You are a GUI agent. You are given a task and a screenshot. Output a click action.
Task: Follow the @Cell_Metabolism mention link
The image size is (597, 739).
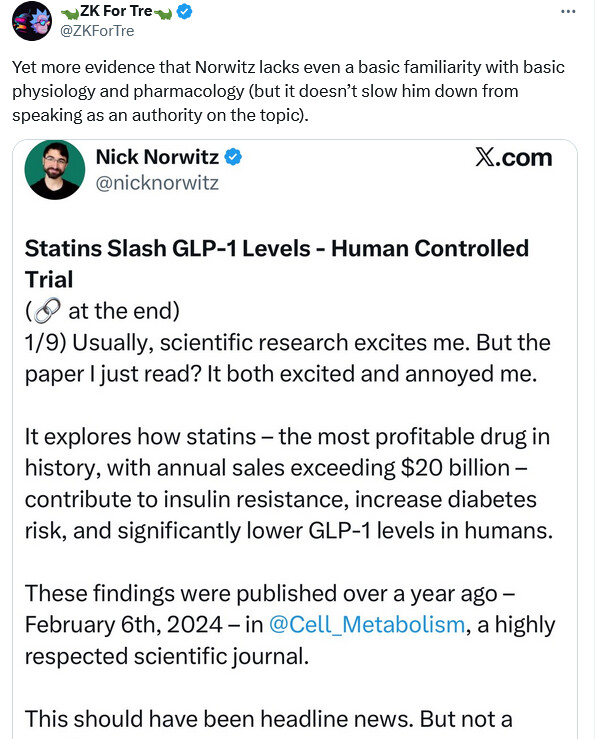(x=367, y=625)
